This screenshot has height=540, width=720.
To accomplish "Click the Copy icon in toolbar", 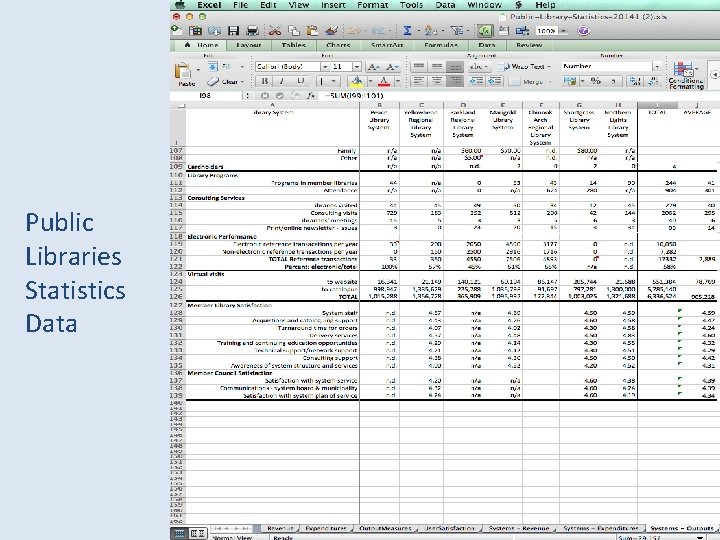I will click(x=293, y=31).
